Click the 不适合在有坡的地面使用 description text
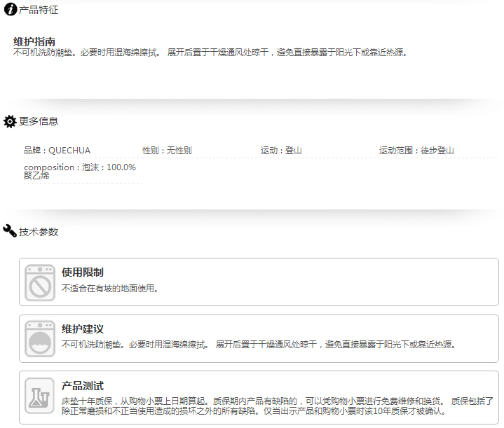The height and width of the screenshot is (428, 504). pyautogui.click(x=110, y=288)
